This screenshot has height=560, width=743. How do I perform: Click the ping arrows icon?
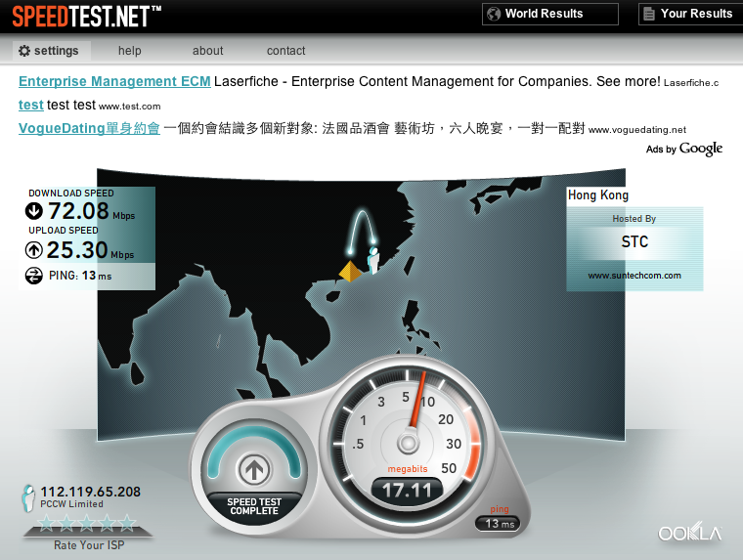pyautogui.click(x=33, y=276)
